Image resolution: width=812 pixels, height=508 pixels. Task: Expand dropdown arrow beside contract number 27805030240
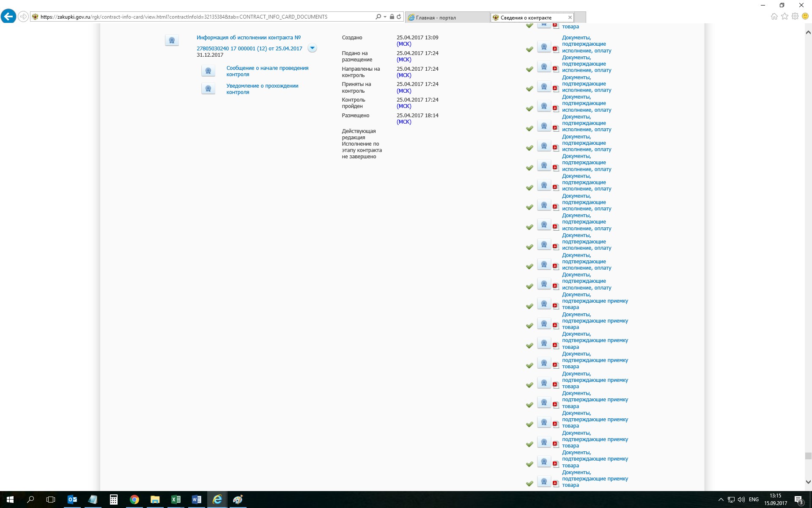(312, 48)
